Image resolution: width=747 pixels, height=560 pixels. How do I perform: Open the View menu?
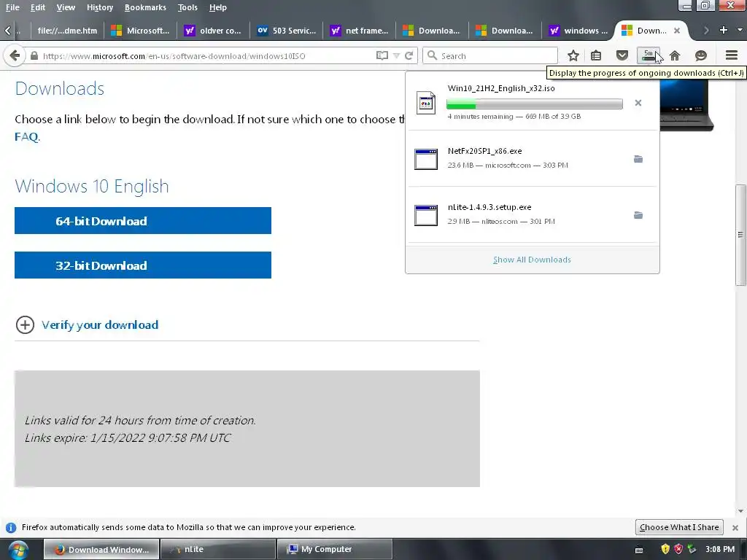pos(66,7)
